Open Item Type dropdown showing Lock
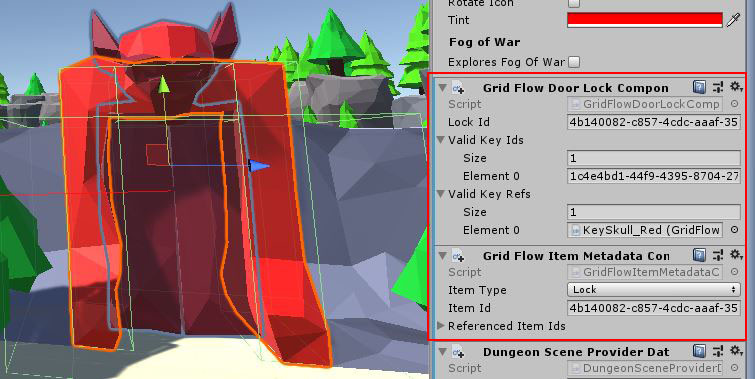 coord(653,290)
